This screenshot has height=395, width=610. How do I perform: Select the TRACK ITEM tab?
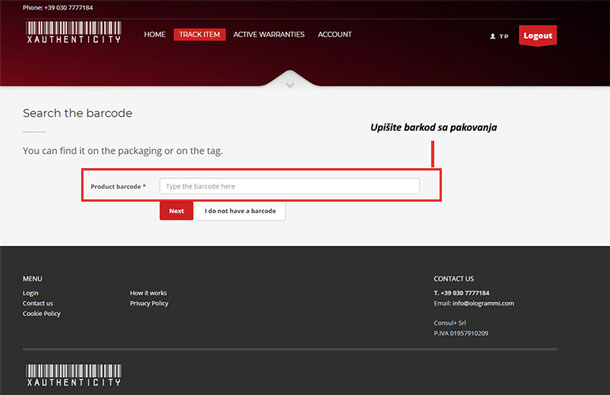pyautogui.click(x=200, y=34)
